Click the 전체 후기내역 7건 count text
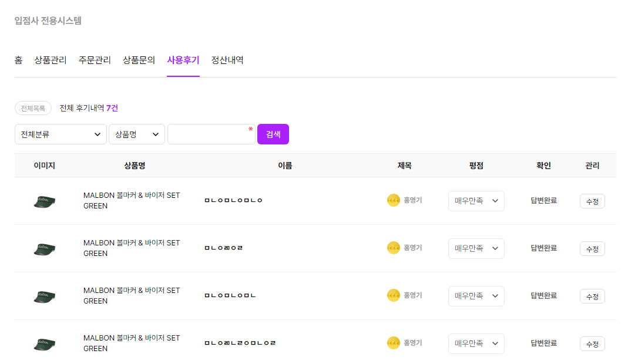 click(89, 108)
